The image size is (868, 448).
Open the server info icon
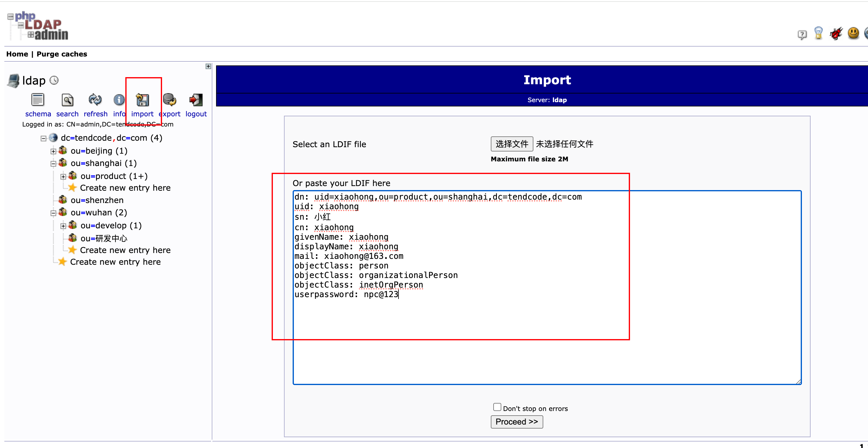click(x=119, y=100)
